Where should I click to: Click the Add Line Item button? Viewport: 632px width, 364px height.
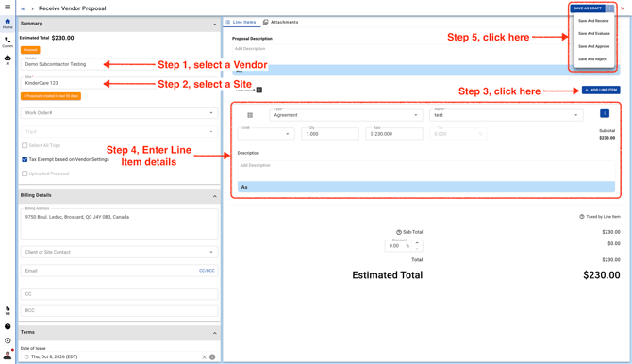[x=601, y=90]
